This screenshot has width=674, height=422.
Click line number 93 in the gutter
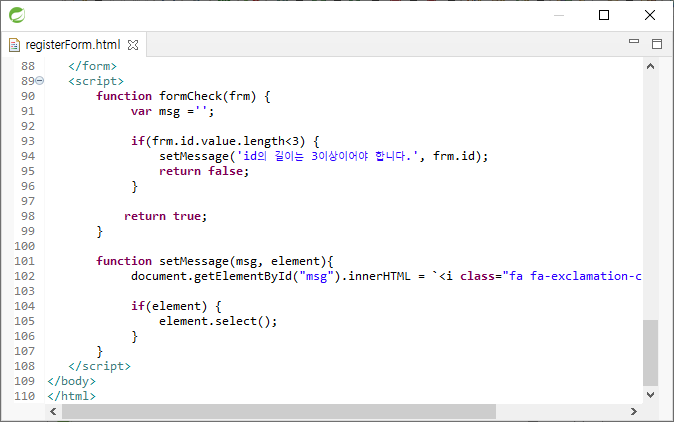(28, 141)
